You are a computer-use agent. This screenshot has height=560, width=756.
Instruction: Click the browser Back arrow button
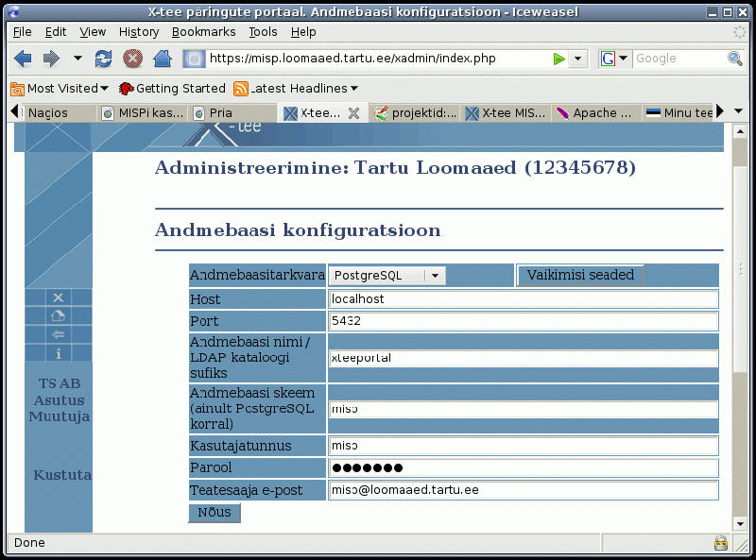point(23,59)
